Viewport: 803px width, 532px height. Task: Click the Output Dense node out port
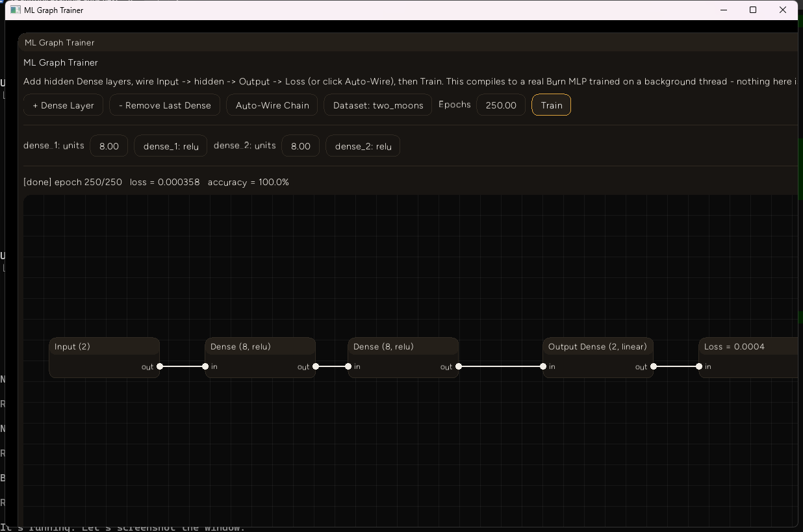(x=654, y=366)
